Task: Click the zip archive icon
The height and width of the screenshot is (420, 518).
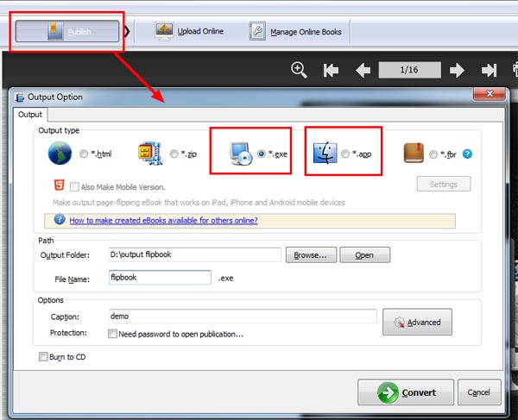Action: coord(150,154)
